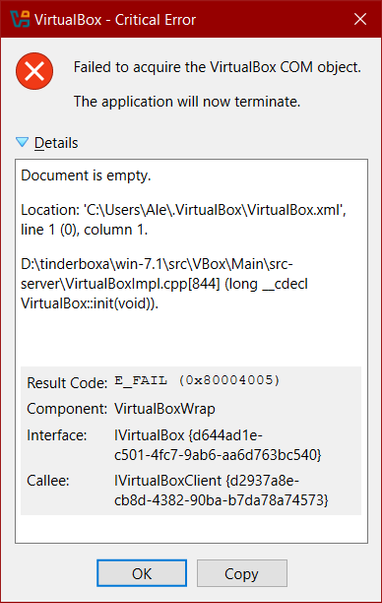Collapse the Details disclosure triangle
This screenshot has width=382, height=603.
click(x=22, y=142)
